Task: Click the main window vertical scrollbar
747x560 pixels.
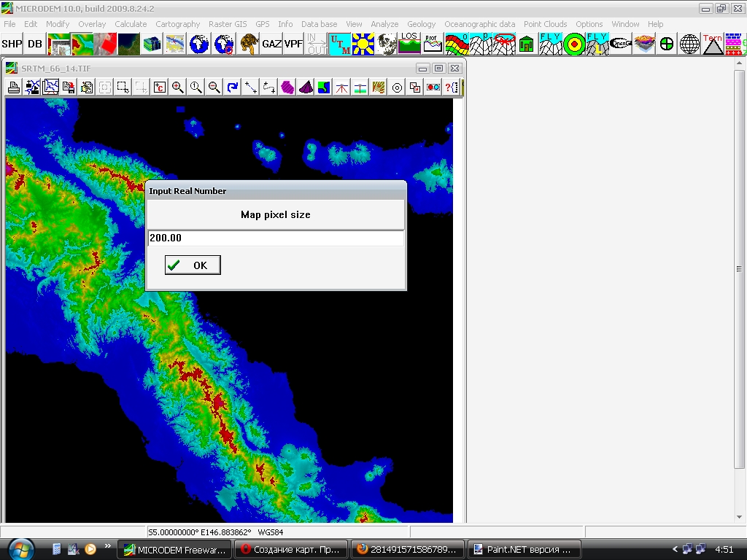Action: point(739,269)
